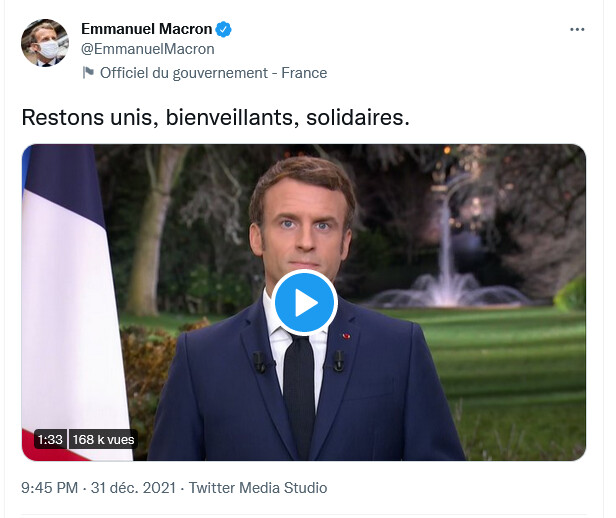The width and height of the screenshot is (616, 518).
Task: Click the Officiel du gouvernement - France label
Action: 214,72
